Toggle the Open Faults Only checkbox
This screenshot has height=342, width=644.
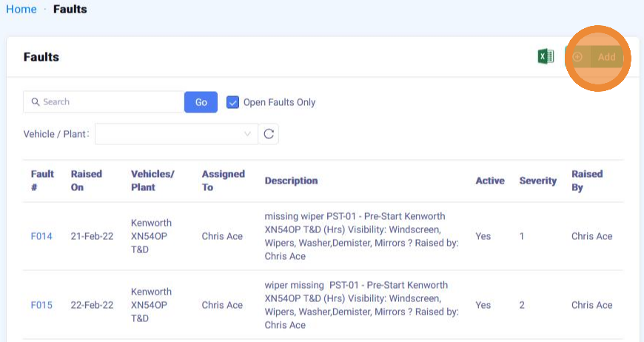[232, 102]
